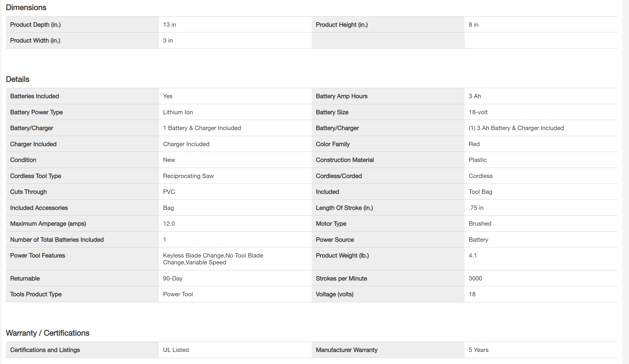Select the Color Family label
The height and width of the screenshot is (364, 629).
point(332,144)
